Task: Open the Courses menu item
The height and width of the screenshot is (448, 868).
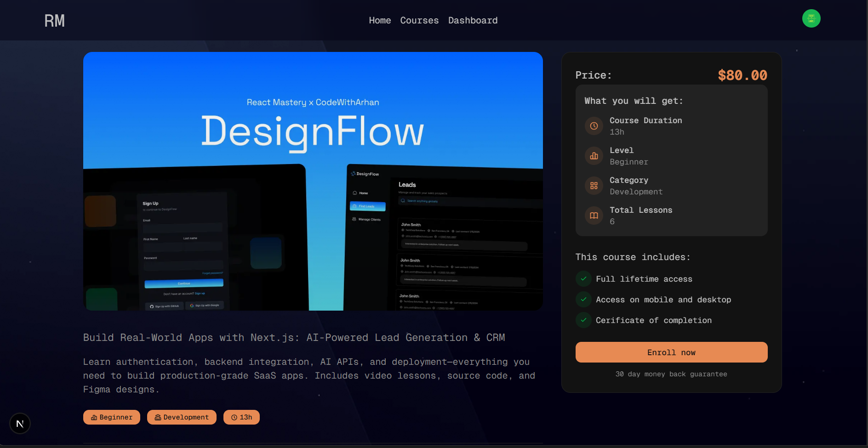Action: (419, 21)
